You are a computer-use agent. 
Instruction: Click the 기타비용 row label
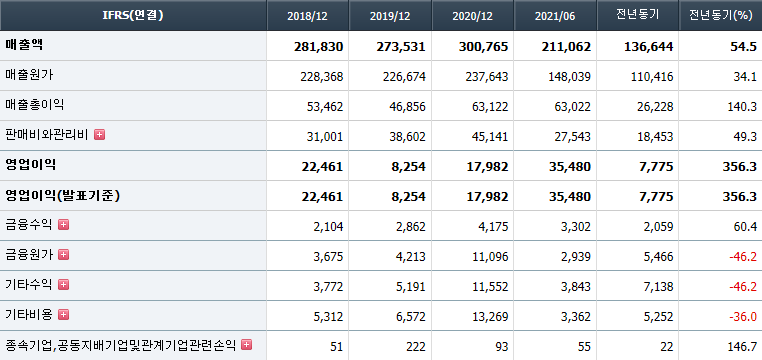(29, 315)
